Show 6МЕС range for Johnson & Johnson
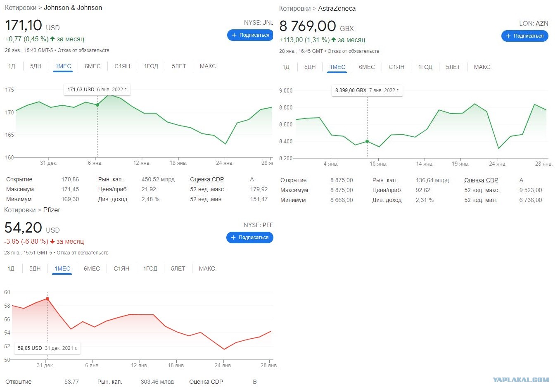 [93, 66]
